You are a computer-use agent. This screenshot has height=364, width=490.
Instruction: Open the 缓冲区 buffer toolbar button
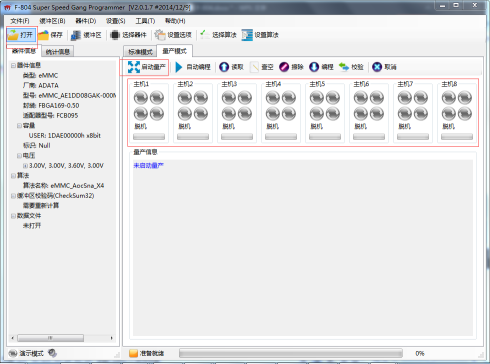tap(86, 35)
